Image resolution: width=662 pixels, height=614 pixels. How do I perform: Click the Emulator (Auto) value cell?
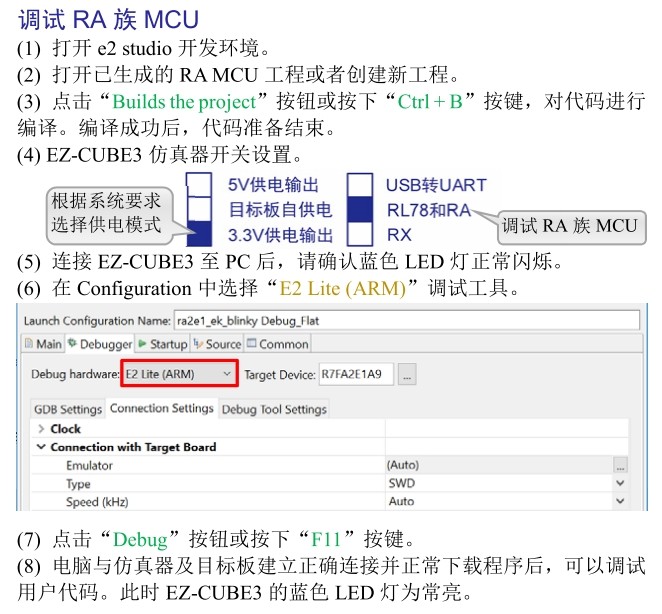[499, 465]
